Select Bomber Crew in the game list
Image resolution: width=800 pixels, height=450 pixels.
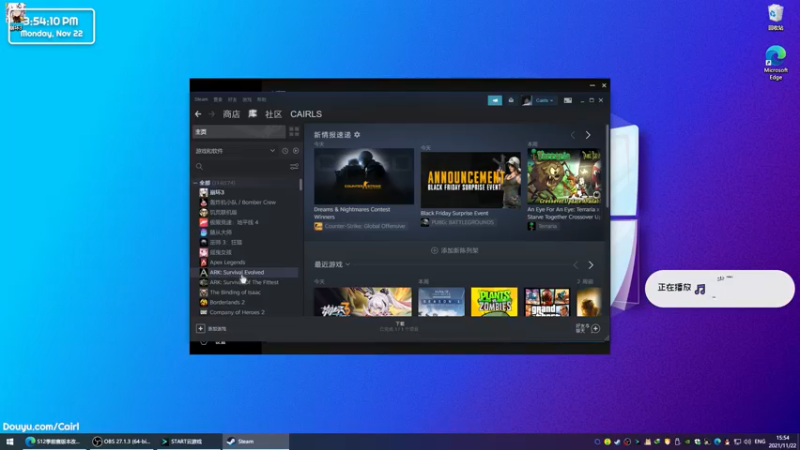[242, 202]
